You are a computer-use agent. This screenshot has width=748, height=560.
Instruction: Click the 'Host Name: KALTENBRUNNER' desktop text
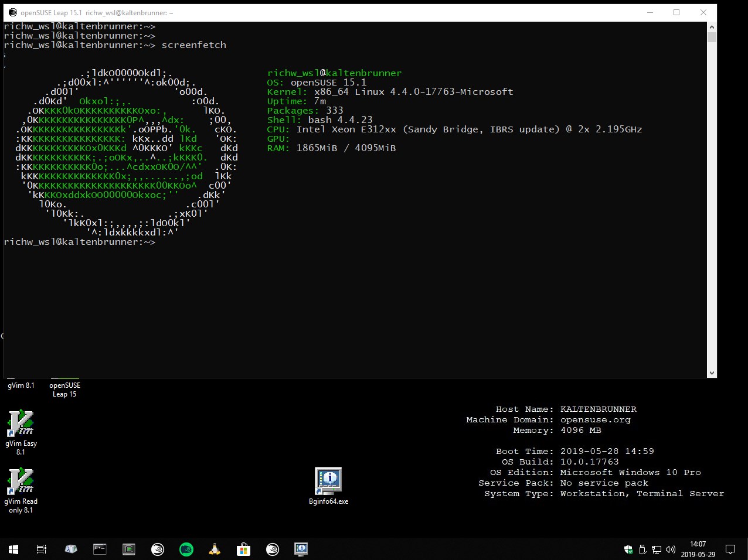pos(566,409)
